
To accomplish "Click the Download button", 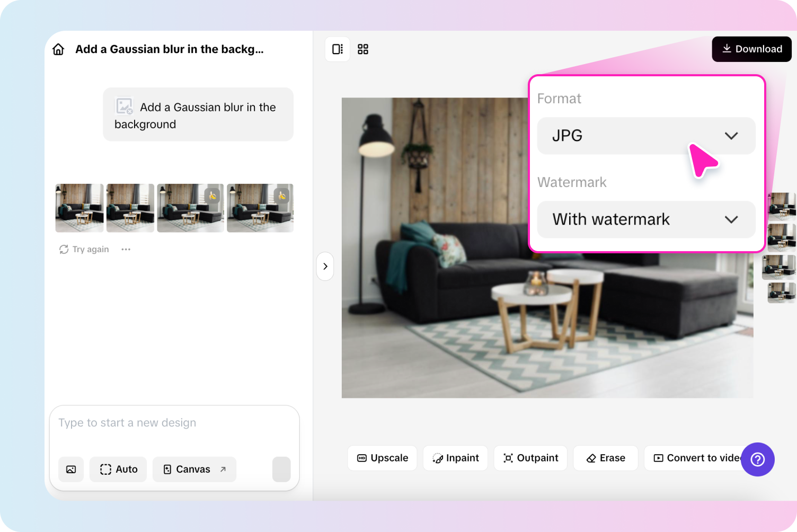I will 751,49.
